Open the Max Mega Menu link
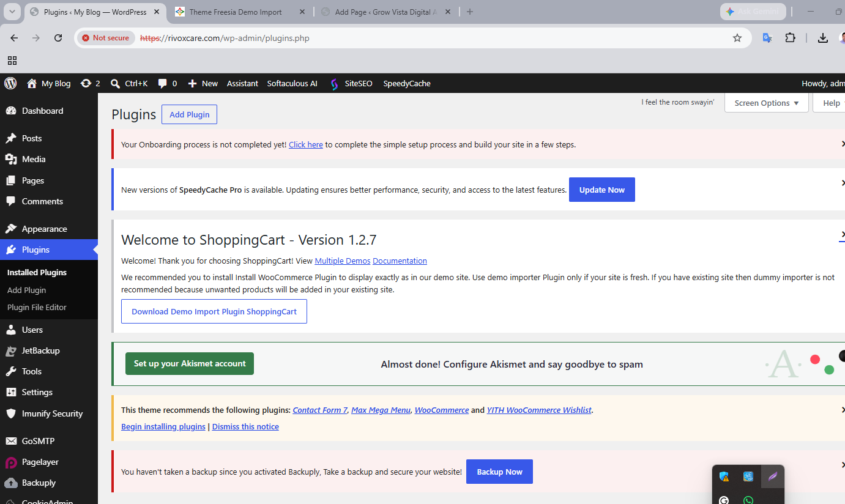The width and height of the screenshot is (845, 504). (x=381, y=410)
